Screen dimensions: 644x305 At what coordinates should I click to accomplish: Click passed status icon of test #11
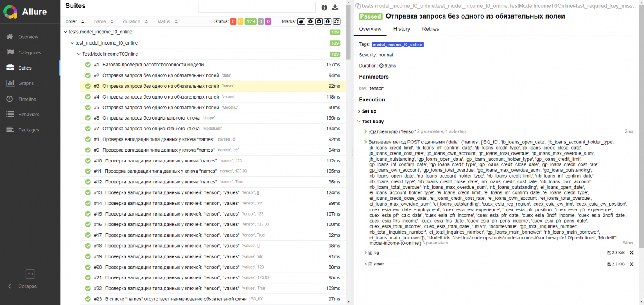[88, 171]
